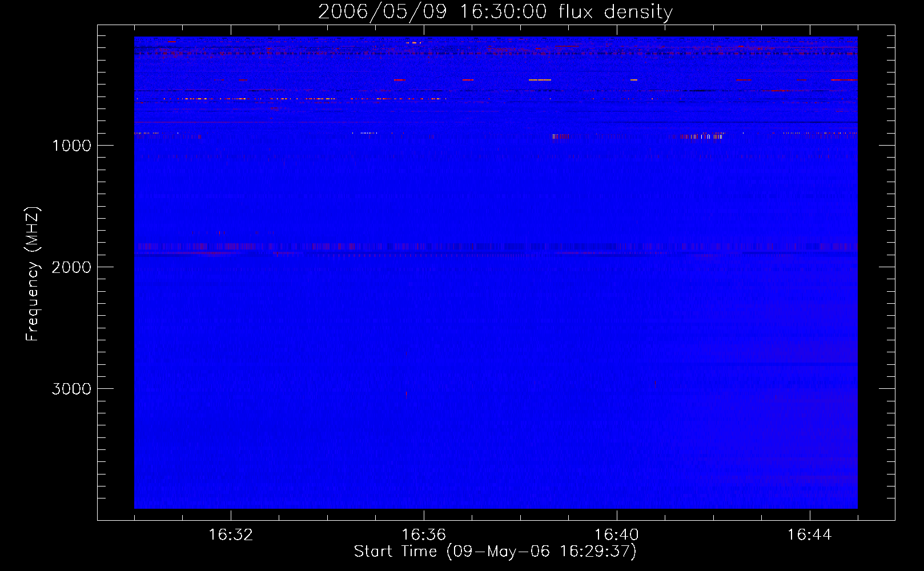Click the 3000 frequency tick label
The width and height of the screenshot is (924, 571).
pos(71,389)
